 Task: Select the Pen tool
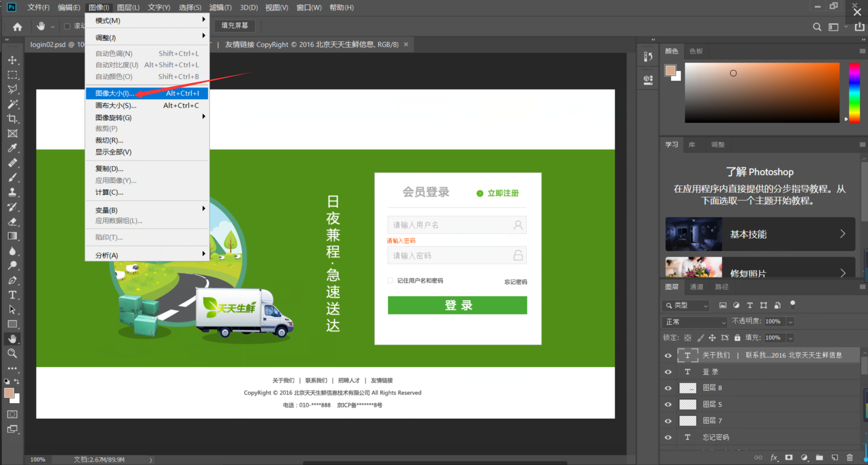point(13,280)
